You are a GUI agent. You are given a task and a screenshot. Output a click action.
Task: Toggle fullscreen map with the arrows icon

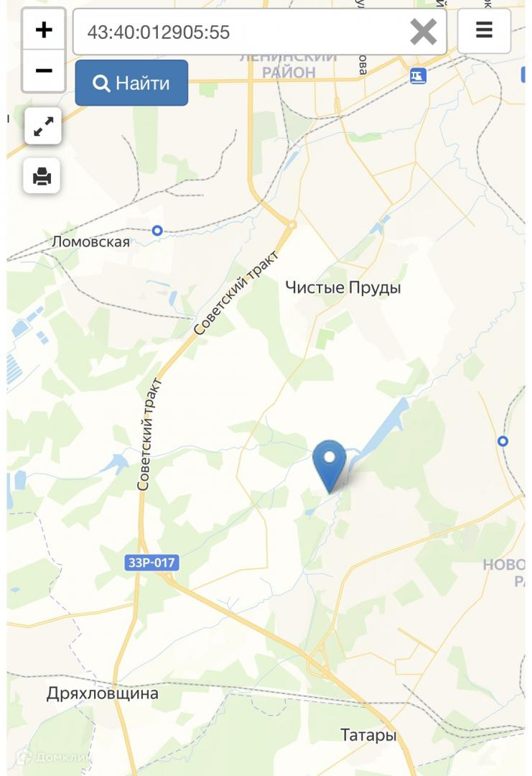(43, 126)
